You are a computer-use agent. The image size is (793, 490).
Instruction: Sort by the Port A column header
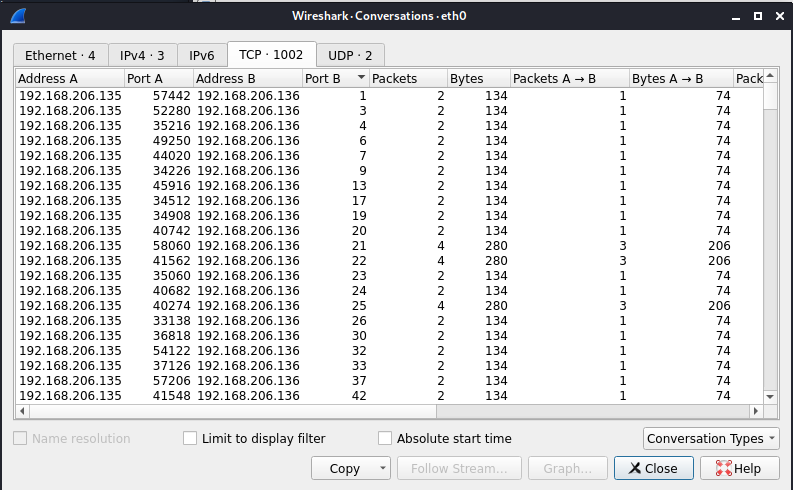(159, 78)
